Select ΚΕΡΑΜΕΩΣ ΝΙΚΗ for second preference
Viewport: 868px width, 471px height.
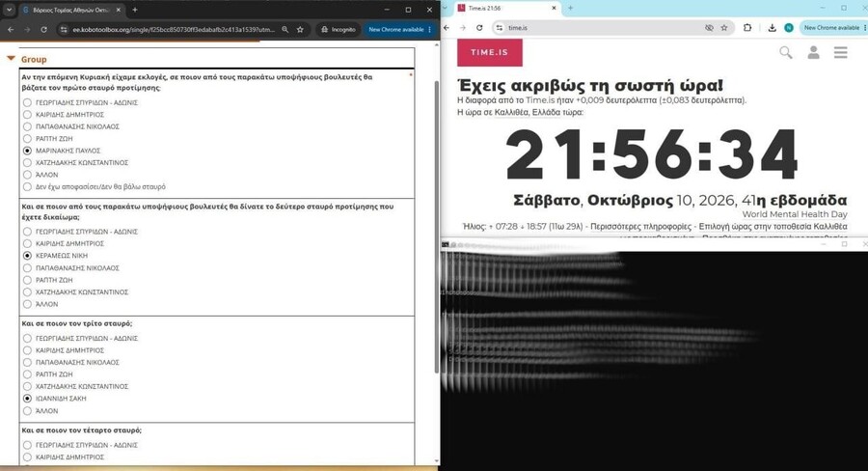point(27,256)
